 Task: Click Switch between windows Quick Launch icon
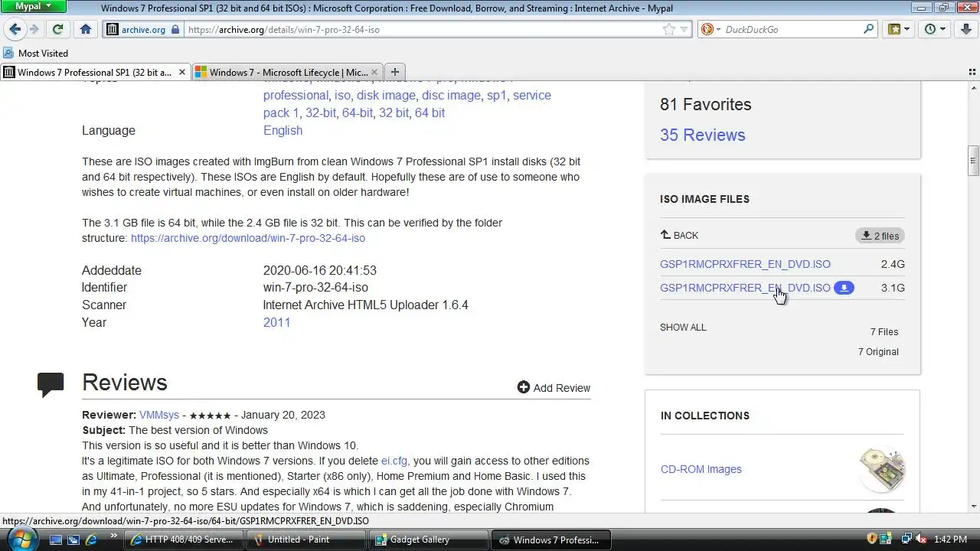click(73, 540)
